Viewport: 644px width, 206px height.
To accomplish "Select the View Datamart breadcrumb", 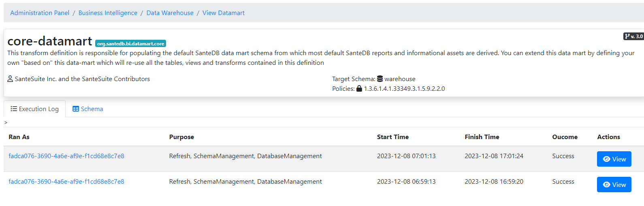I will point(223,13).
